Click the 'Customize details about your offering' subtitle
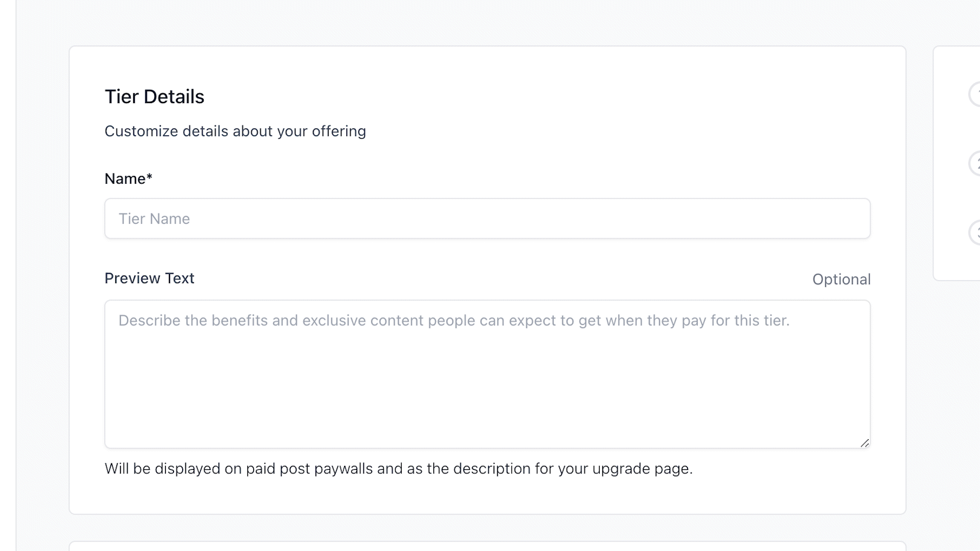The height and width of the screenshot is (551, 980). [x=235, y=131]
